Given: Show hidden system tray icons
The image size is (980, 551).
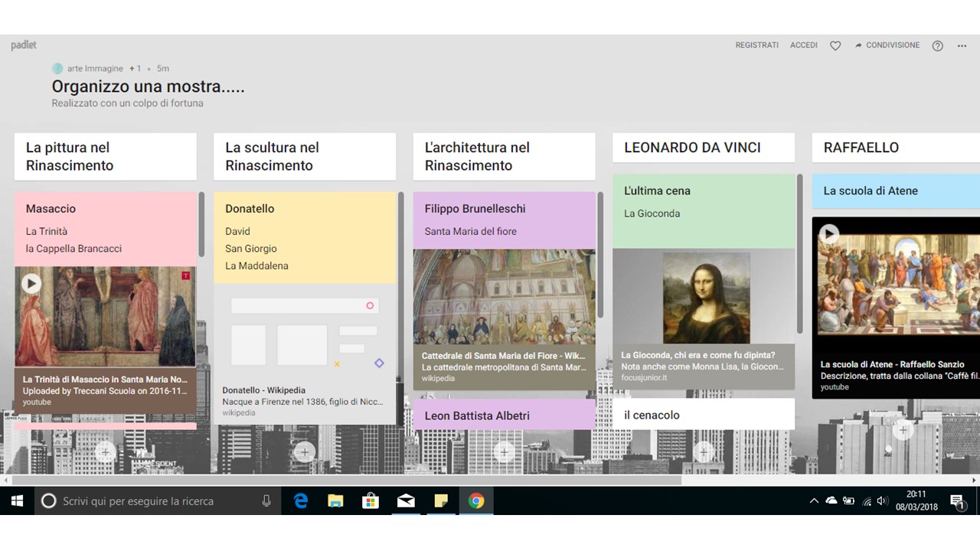Looking at the screenshot, I should tap(813, 501).
